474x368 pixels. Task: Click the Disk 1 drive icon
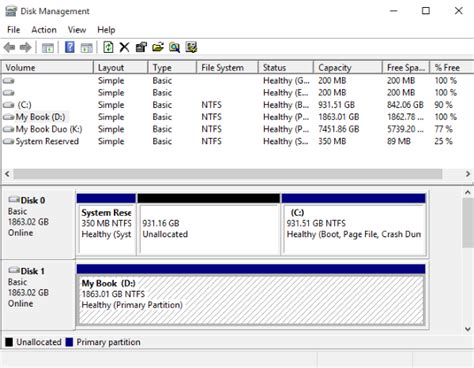(x=14, y=270)
